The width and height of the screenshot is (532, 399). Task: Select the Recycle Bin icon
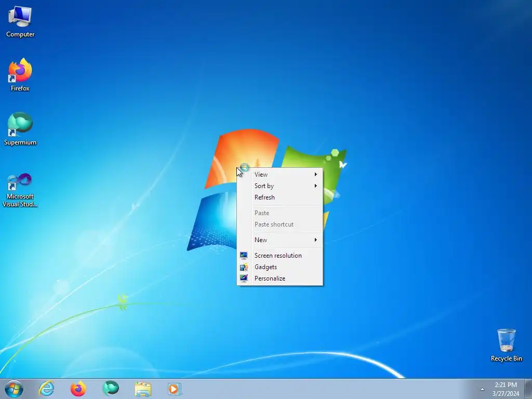[x=506, y=345]
